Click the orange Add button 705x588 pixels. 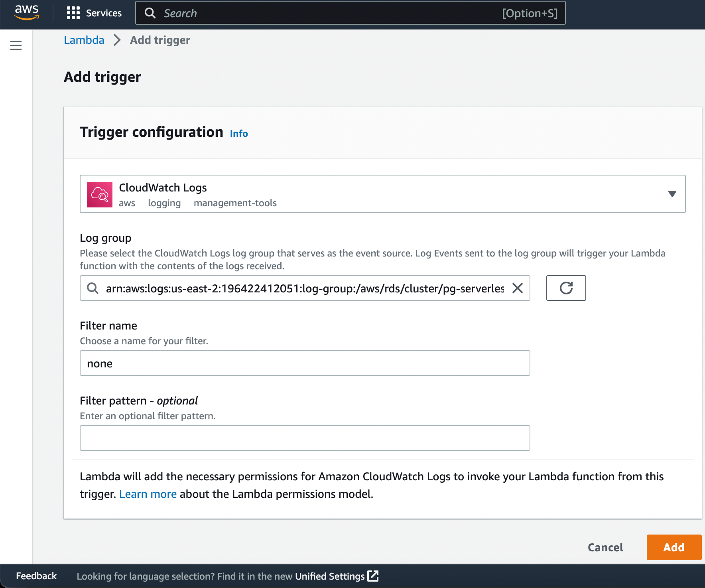pyautogui.click(x=674, y=547)
